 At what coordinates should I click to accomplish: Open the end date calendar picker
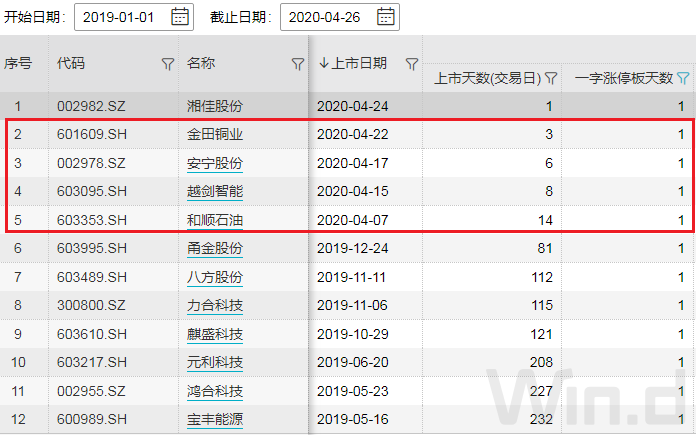(x=385, y=17)
